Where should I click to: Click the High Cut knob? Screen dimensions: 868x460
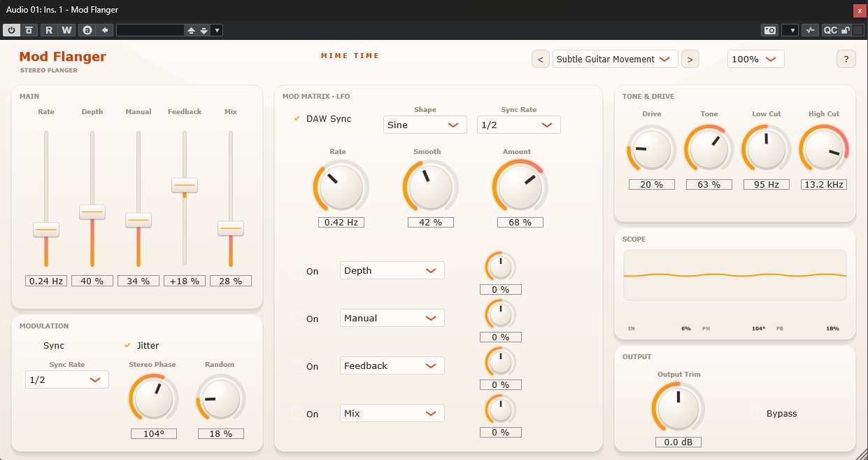coord(823,148)
